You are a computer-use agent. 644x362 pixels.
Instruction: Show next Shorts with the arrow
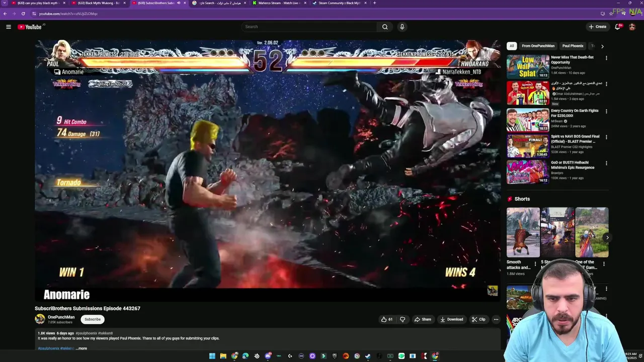(x=607, y=238)
